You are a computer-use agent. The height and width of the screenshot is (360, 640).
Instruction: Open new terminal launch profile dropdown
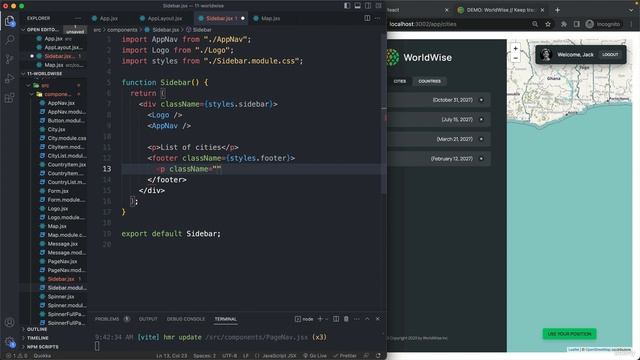[327, 319]
